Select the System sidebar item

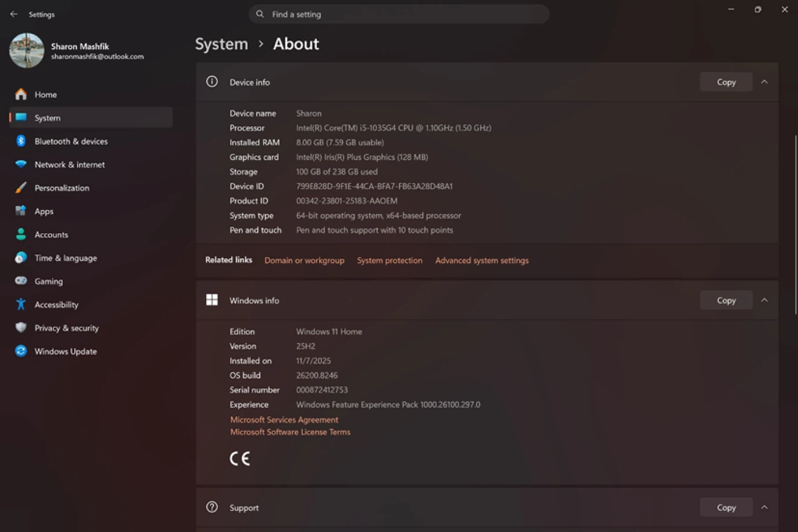coord(91,117)
